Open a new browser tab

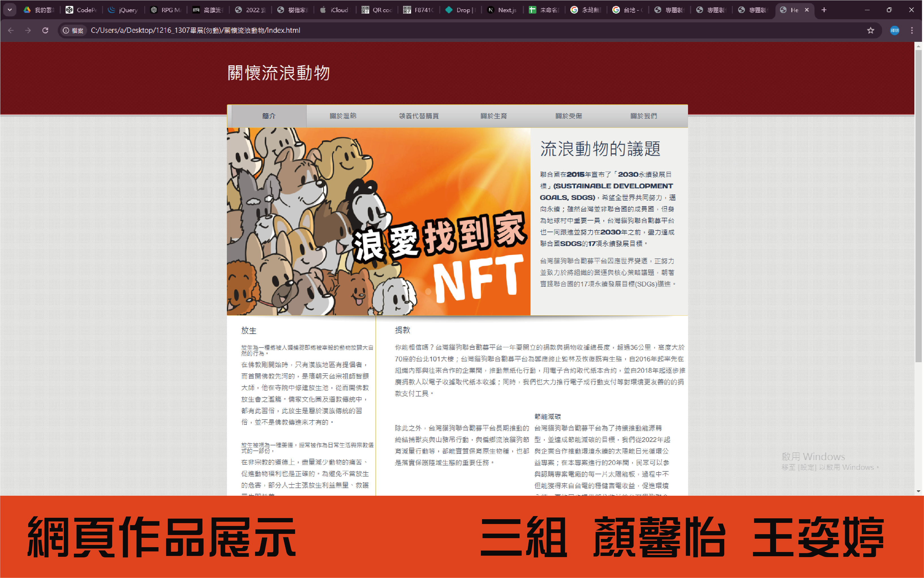(824, 10)
